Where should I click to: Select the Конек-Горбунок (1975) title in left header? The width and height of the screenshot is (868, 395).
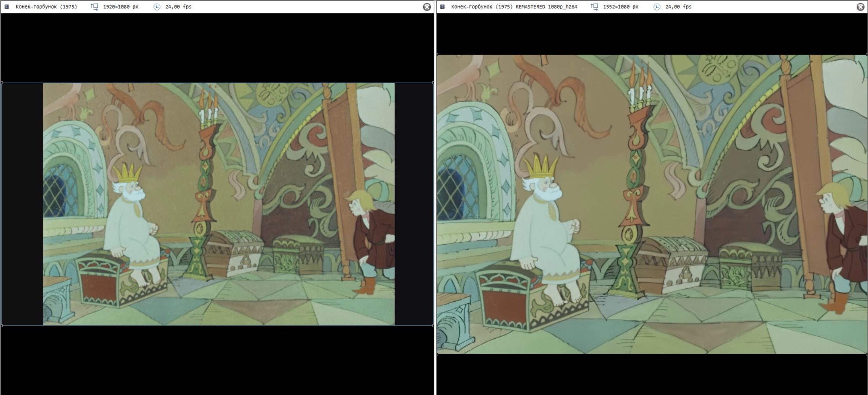pos(46,7)
